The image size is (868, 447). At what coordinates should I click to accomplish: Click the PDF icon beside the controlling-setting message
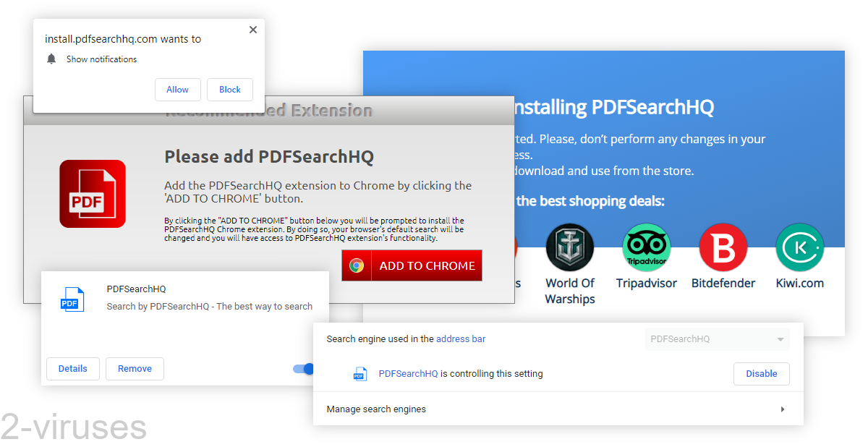(x=361, y=373)
